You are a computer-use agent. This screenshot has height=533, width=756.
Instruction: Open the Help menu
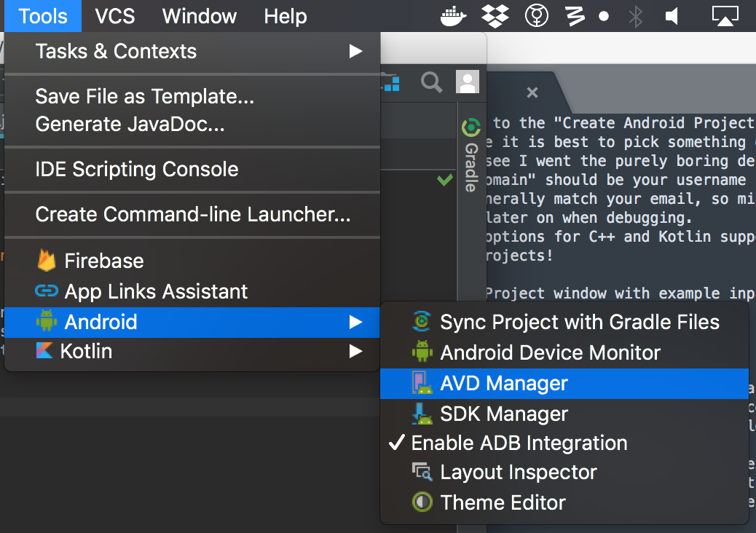pos(285,16)
